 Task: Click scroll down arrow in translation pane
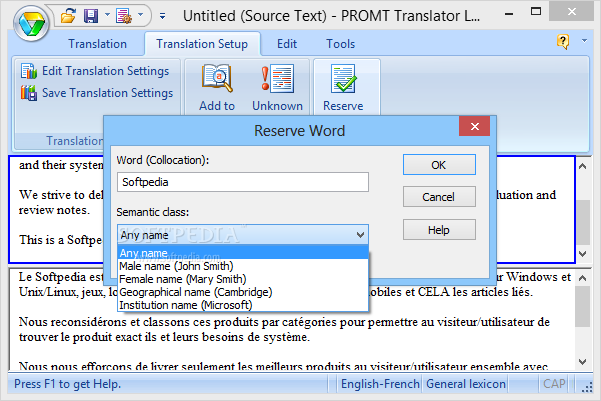[583, 362]
